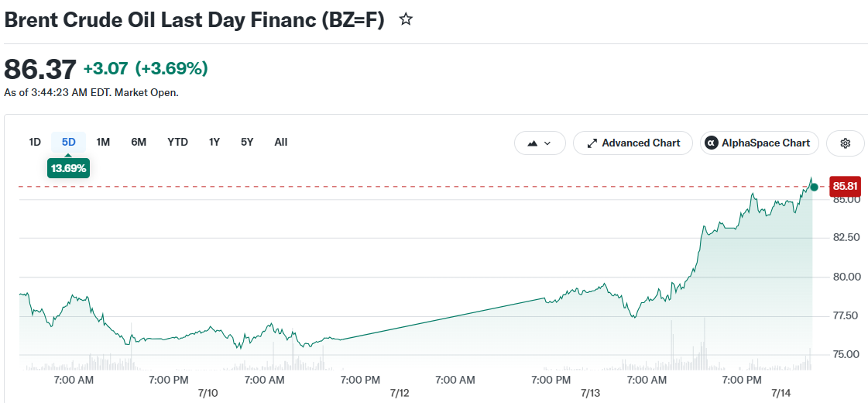Open the chart type dropdown
The image size is (868, 403).
tap(540, 143)
